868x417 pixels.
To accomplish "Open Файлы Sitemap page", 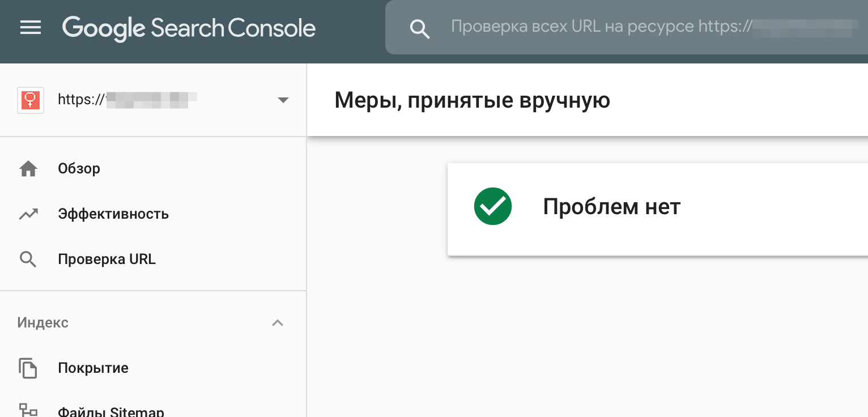I will pos(111,411).
